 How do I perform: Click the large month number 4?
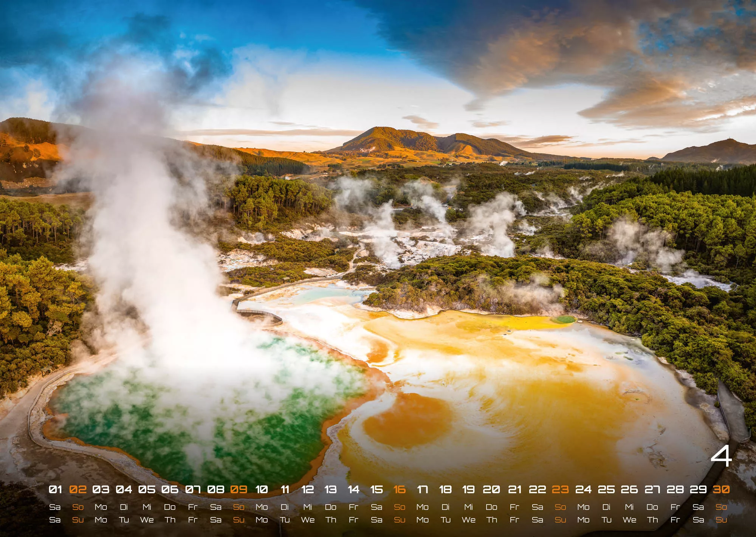(x=721, y=456)
